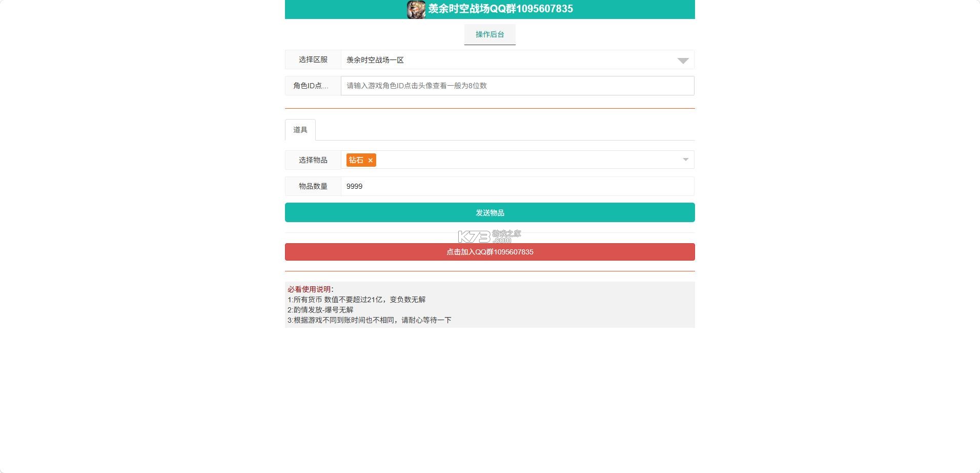Click the 角色ID点... label
The height and width of the screenshot is (473, 980).
coord(313,86)
